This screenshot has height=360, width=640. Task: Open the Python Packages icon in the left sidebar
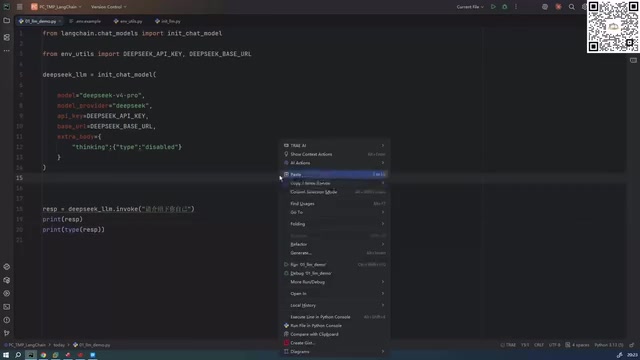[x=7, y=280]
